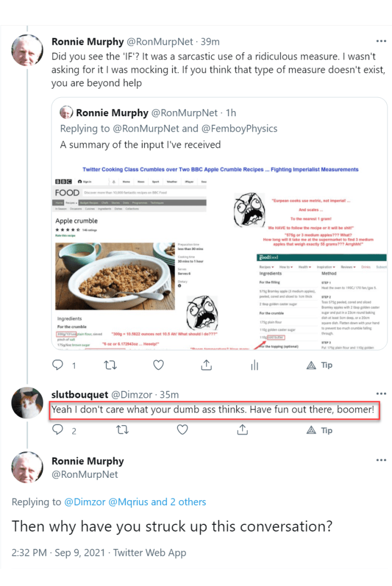Open the Twitter Web App source link
Image resolution: width=392 pixels, height=586 pixels.
[149, 552]
